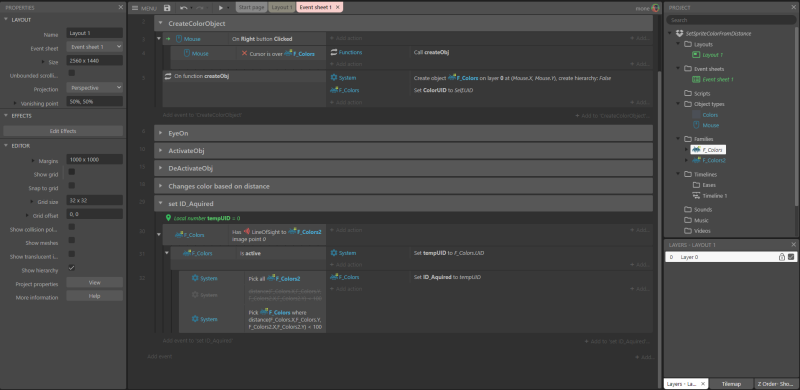Open the MENU hamburger button
The image size is (800, 390).
point(144,8)
